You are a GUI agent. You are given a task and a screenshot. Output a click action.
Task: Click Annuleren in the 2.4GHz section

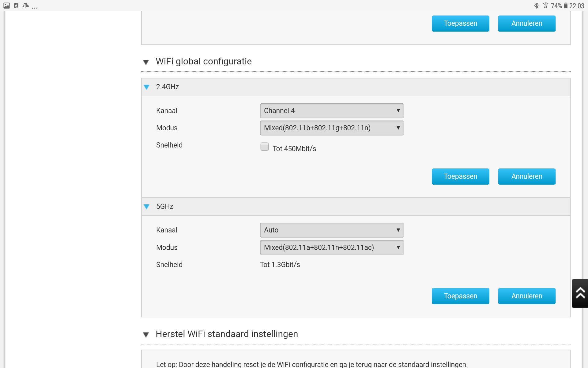(x=526, y=176)
